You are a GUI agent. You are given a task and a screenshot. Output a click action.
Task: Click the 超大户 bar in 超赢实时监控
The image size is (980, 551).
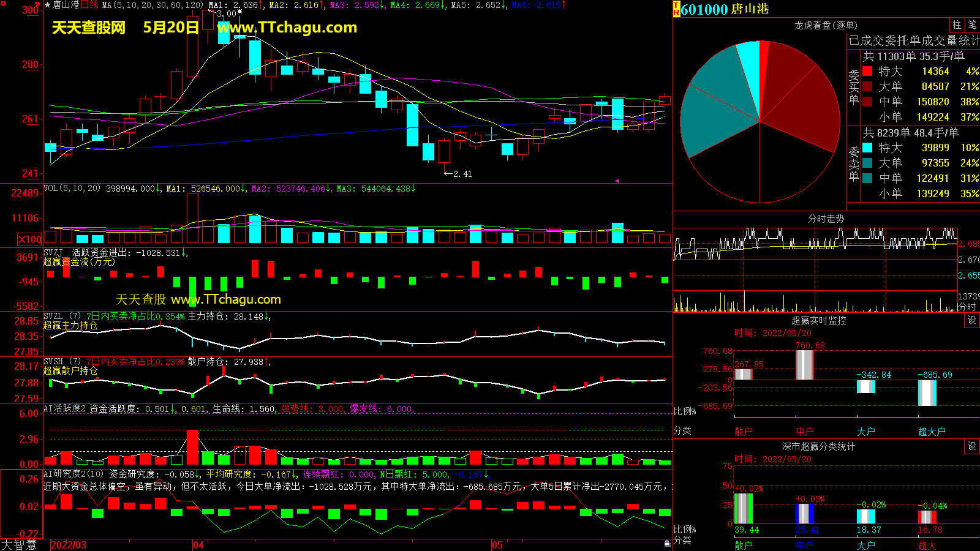(927, 393)
